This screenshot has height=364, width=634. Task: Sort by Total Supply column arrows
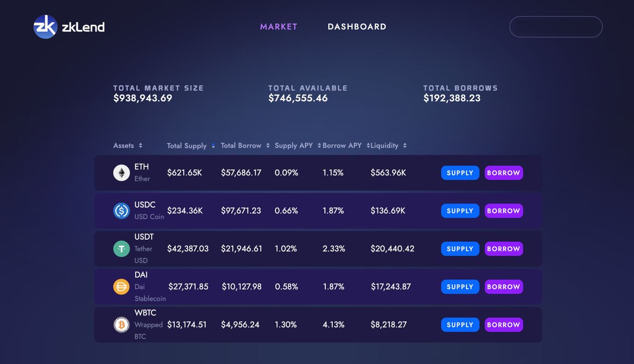[213, 146]
